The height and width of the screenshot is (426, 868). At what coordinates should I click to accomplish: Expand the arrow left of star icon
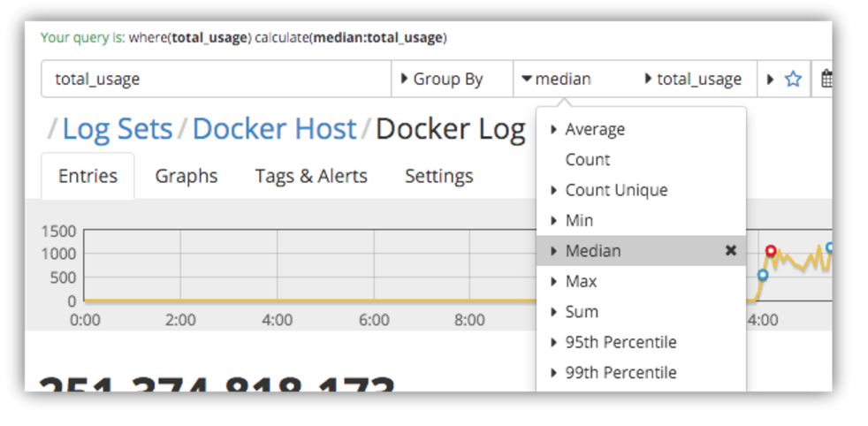click(x=771, y=80)
